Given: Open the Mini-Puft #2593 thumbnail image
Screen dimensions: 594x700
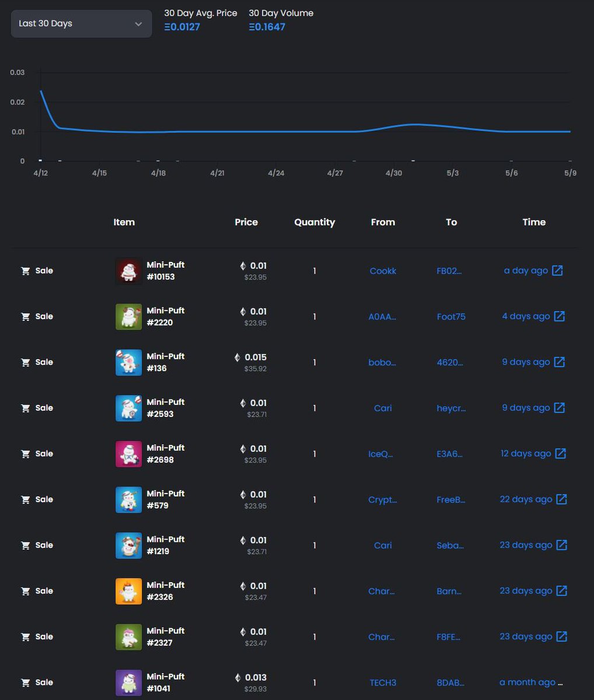Looking at the screenshot, I should pos(128,408).
